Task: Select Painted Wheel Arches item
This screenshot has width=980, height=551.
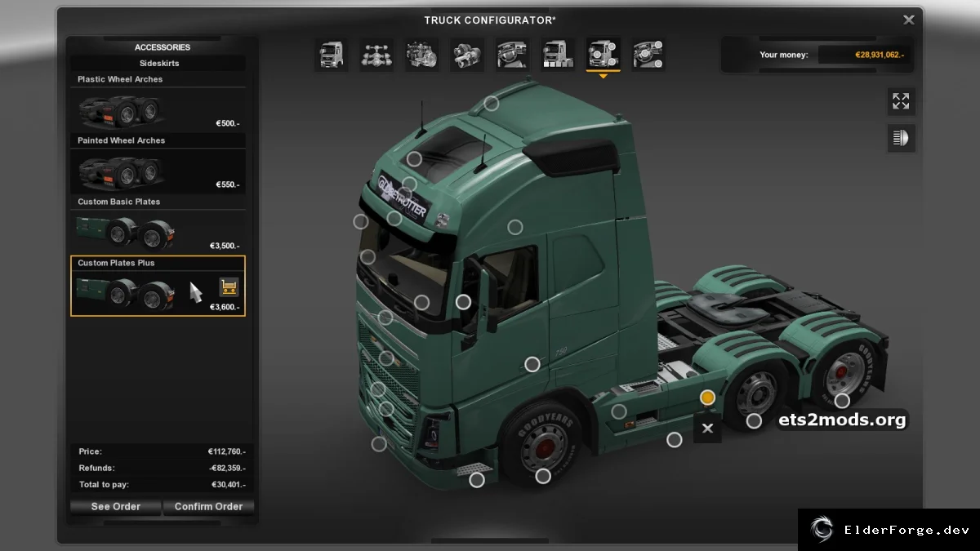Action: tap(158, 163)
